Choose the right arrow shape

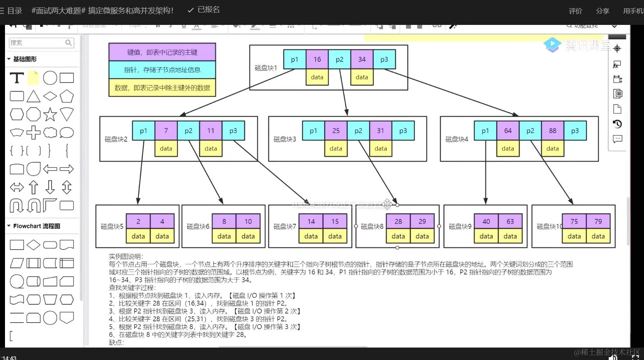click(67, 169)
